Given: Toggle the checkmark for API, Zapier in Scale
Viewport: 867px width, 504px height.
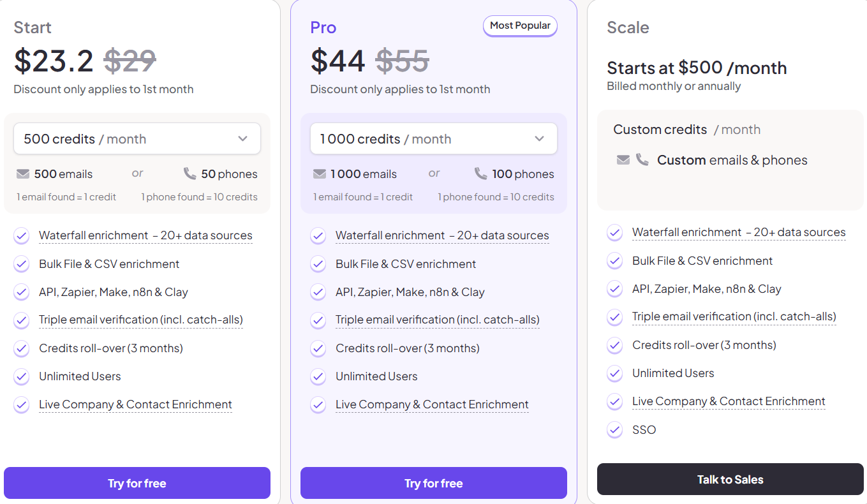Looking at the screenshot, I should click(x=614, y=288).
